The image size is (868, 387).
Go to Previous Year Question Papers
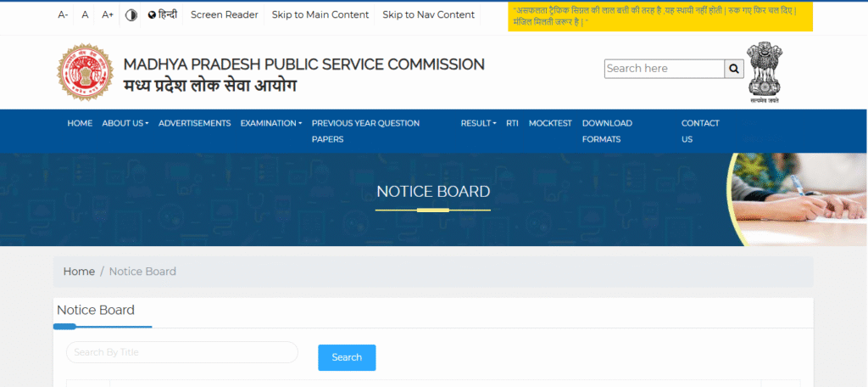(365, 131)
